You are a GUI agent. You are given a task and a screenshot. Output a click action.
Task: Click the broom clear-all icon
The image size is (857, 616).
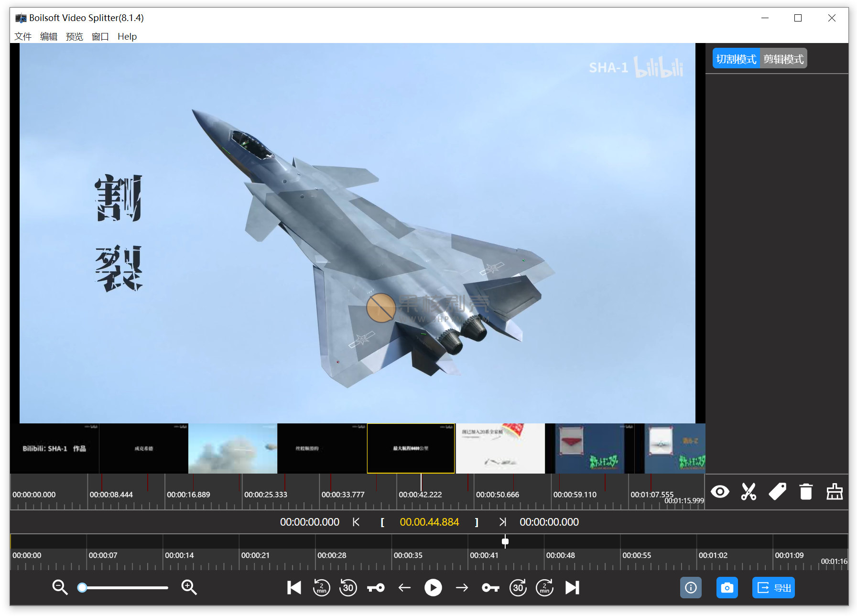click(835, 491)
